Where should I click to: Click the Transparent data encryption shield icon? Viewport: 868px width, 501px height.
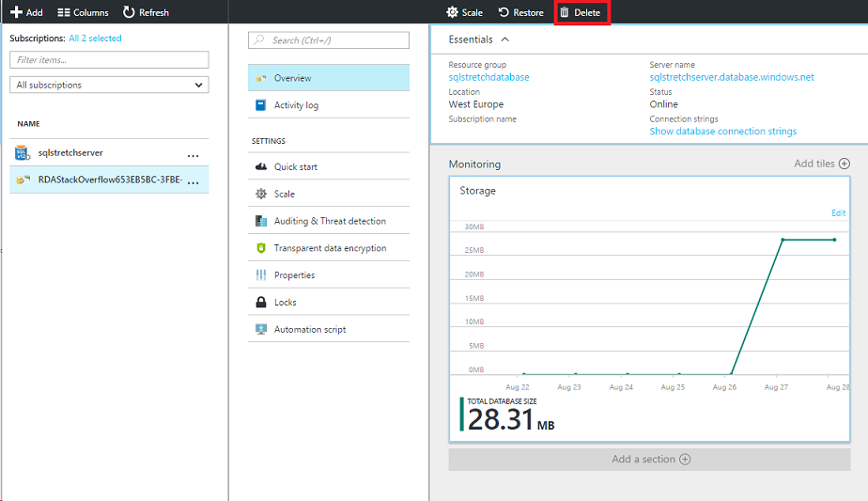click(261, 248)
